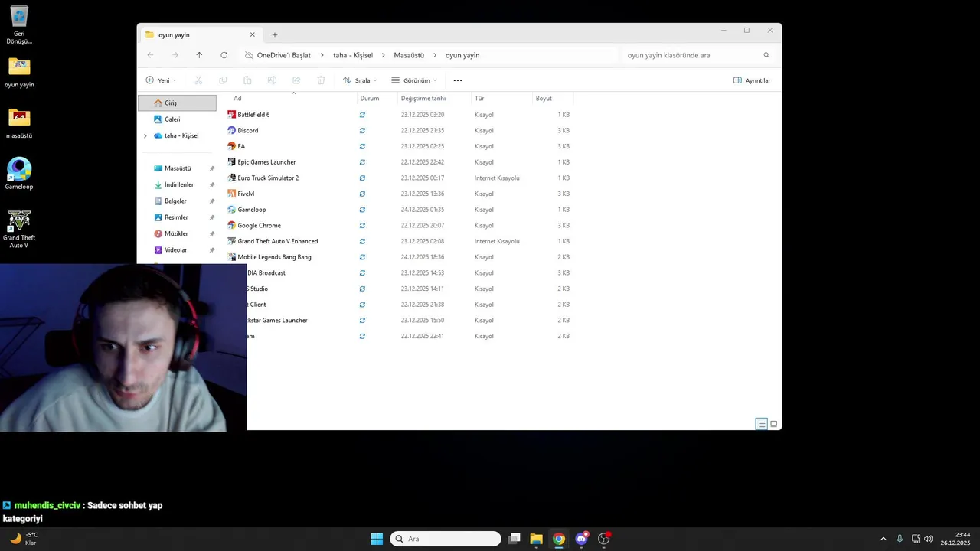Open Windows Start menu
Image resolution: width=980 pixels, height=551 pixels.
pos(377,539)
